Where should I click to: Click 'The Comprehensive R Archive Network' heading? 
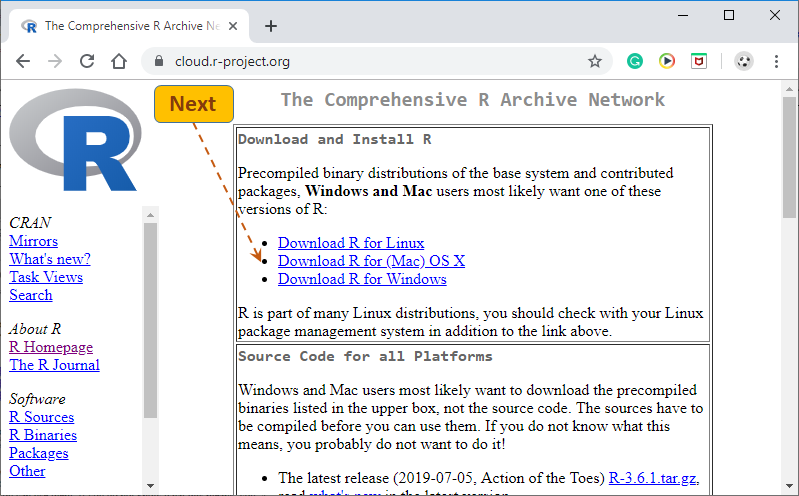[x=473, y=100]
